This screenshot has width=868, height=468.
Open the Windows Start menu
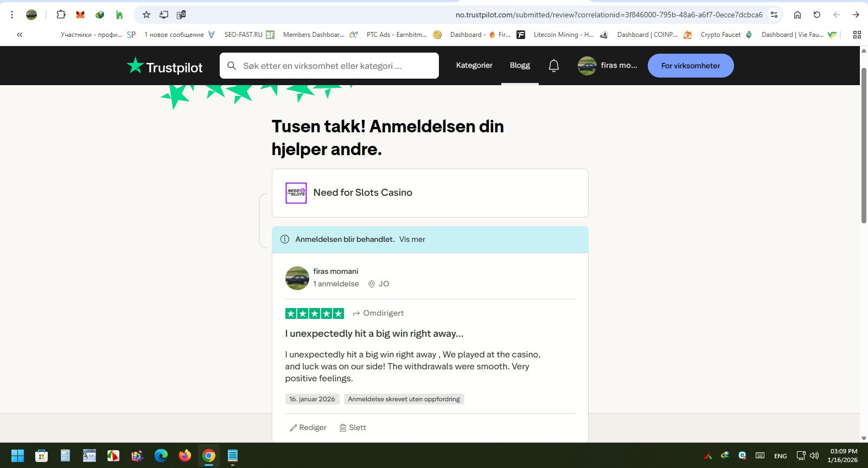[17, 456]
